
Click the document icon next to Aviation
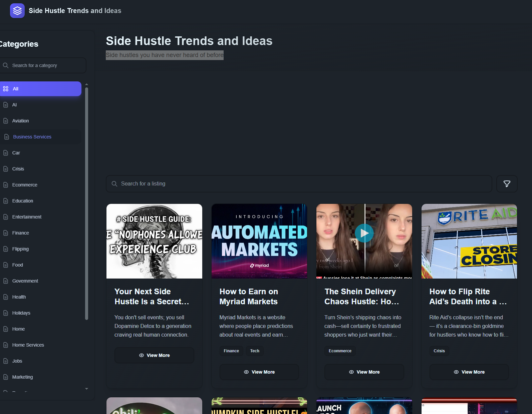(x=6, y=121)
